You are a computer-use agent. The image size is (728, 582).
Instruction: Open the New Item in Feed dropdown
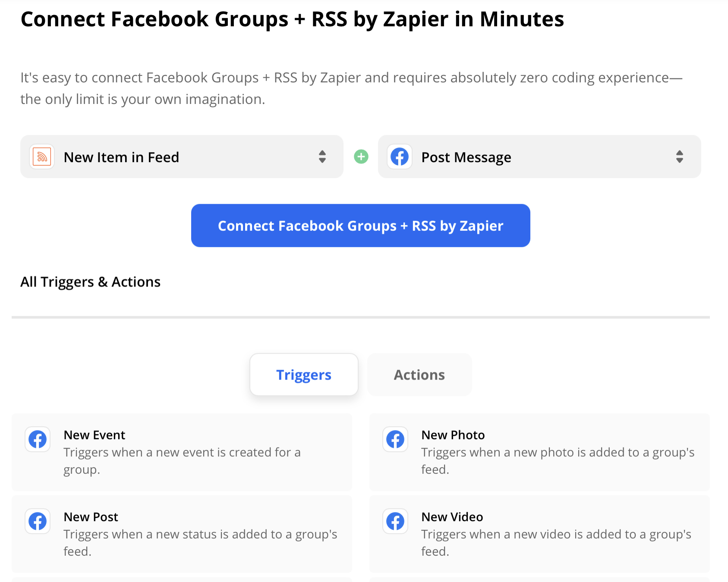point(182,157)
